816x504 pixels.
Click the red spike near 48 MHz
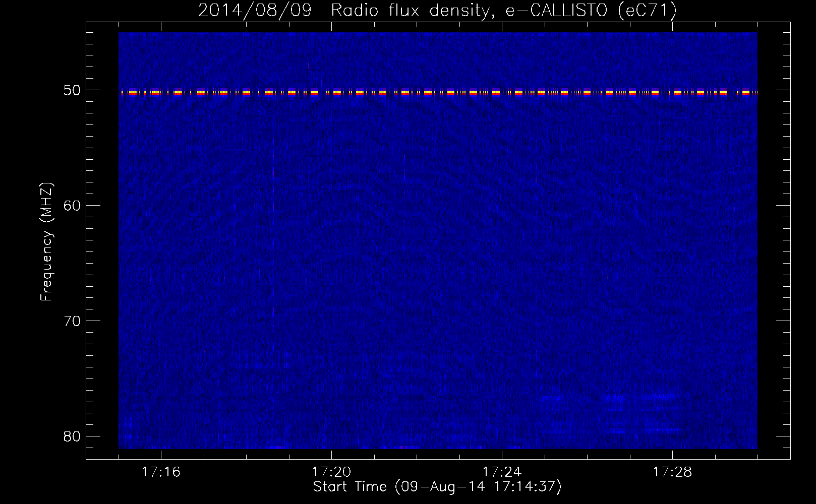[309, 66]
